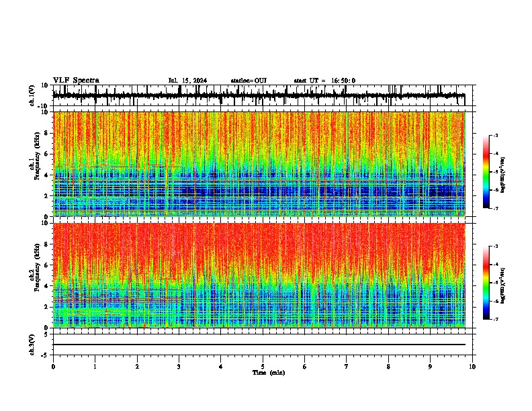
Task: Click the ch.2 color bar log(PSD) label
Action: click(x=503, y=285)
